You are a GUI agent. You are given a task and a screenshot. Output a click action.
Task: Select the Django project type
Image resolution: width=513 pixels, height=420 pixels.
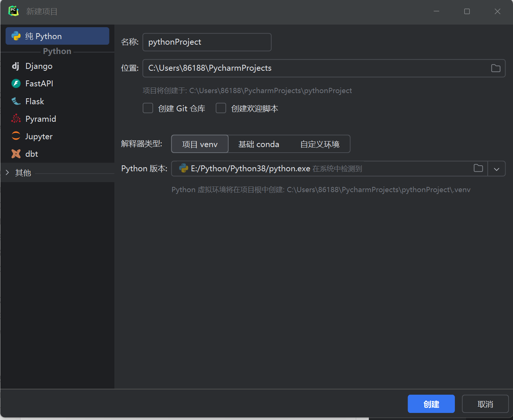[57, 66]
